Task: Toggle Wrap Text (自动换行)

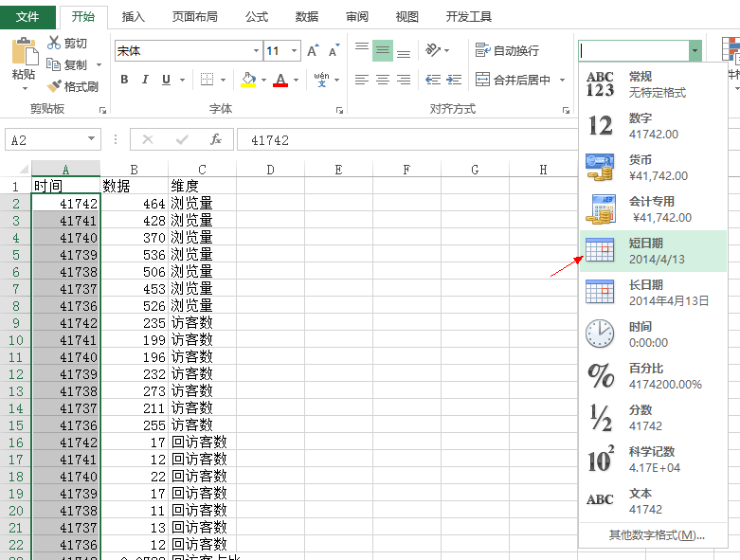Action: click(x=507, y=50)
